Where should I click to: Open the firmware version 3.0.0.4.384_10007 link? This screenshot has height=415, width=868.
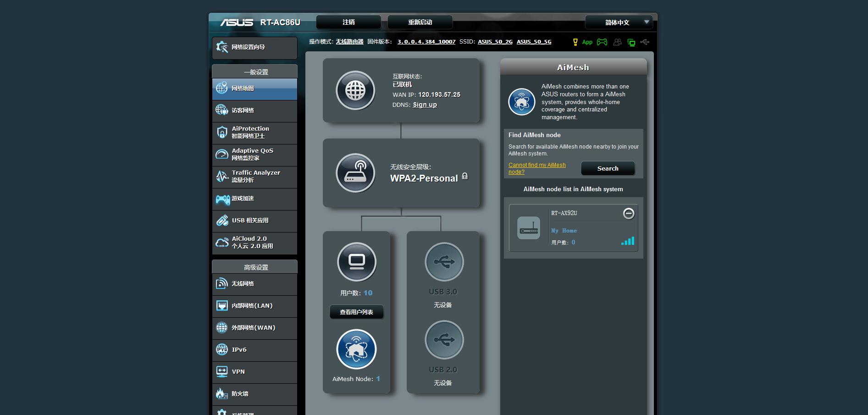coord(426,42)
